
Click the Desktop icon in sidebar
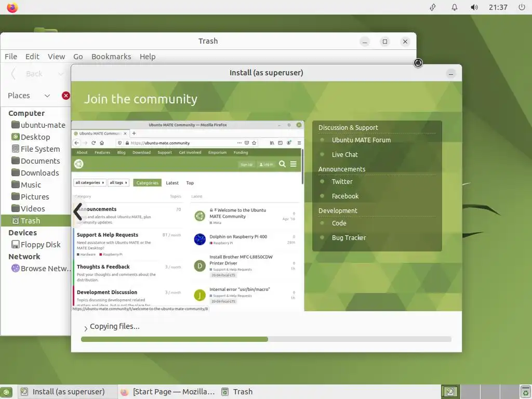(x=15, y=137)
